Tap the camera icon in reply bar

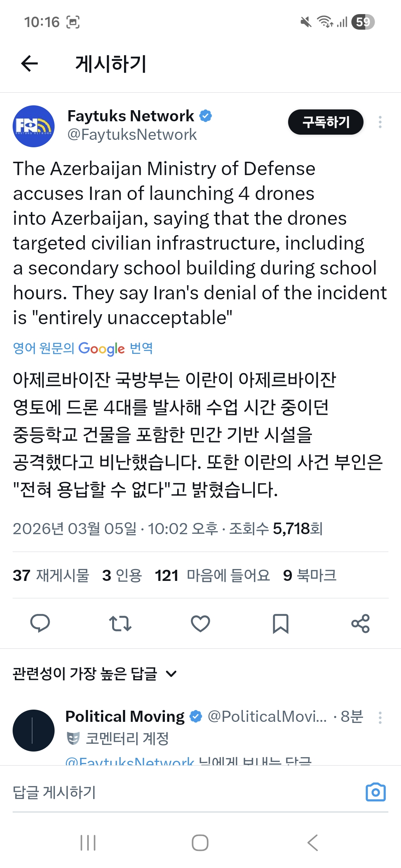(375, 792)
